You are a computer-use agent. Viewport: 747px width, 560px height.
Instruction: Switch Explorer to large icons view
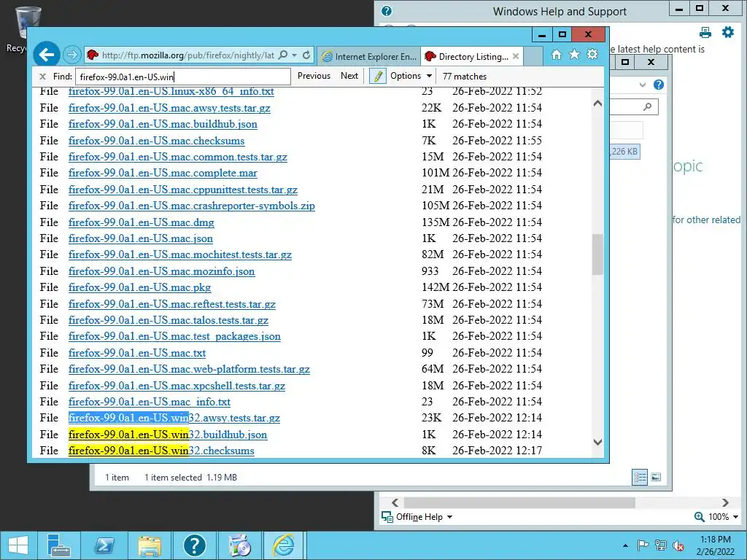click(x=656, y=477)
